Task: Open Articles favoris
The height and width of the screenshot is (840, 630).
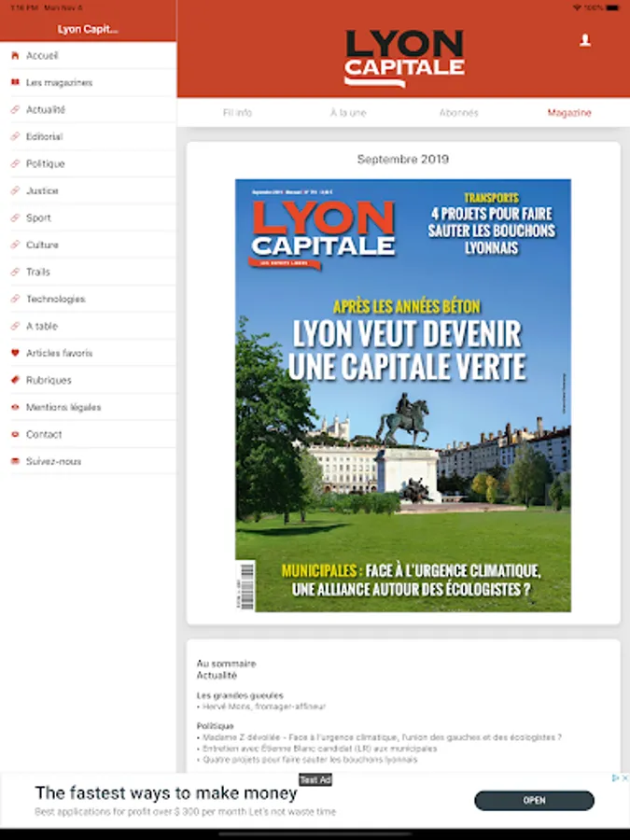Action: pyautogui.click(x=88, y=353)
